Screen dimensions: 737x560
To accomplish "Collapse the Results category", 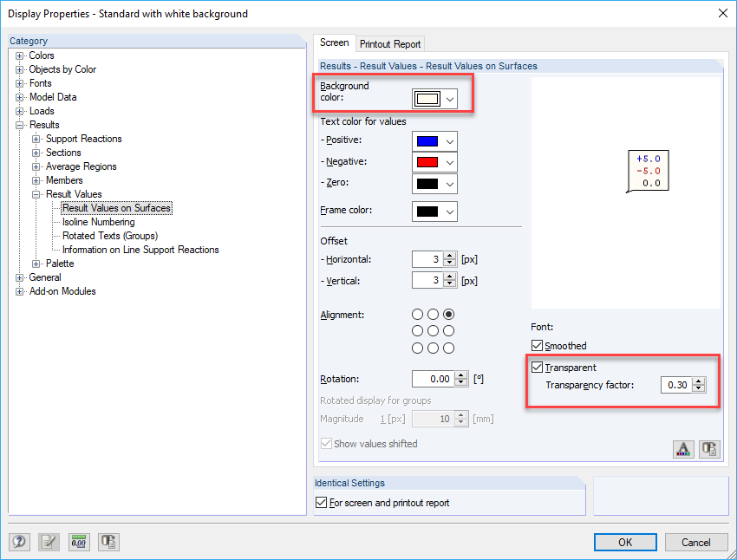I will (x=19, y=124).
